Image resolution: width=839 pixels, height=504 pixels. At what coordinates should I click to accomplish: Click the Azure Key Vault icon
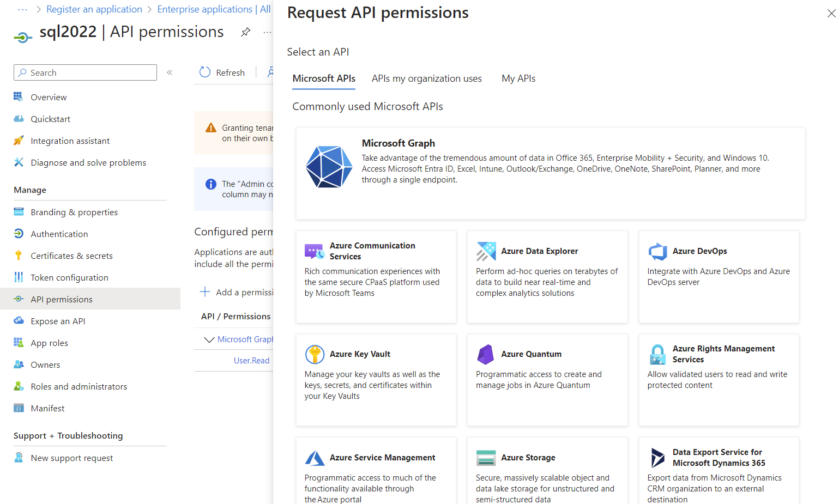coord(315,354)
